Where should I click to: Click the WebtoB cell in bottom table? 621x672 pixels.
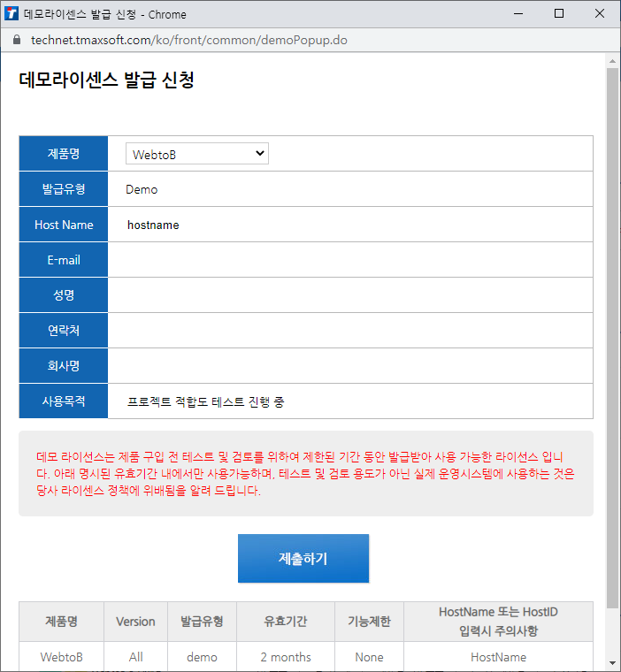61,657
